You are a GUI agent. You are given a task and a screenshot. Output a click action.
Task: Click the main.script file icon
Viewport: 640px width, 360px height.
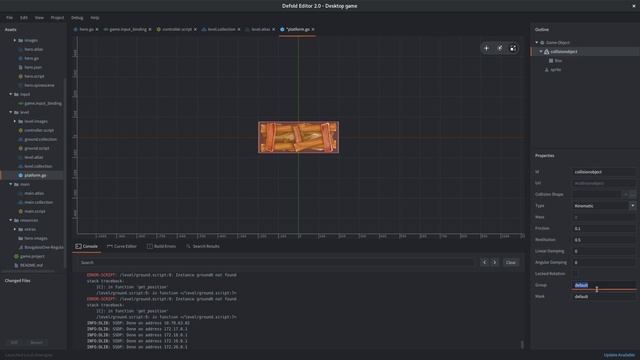(20, 211)
